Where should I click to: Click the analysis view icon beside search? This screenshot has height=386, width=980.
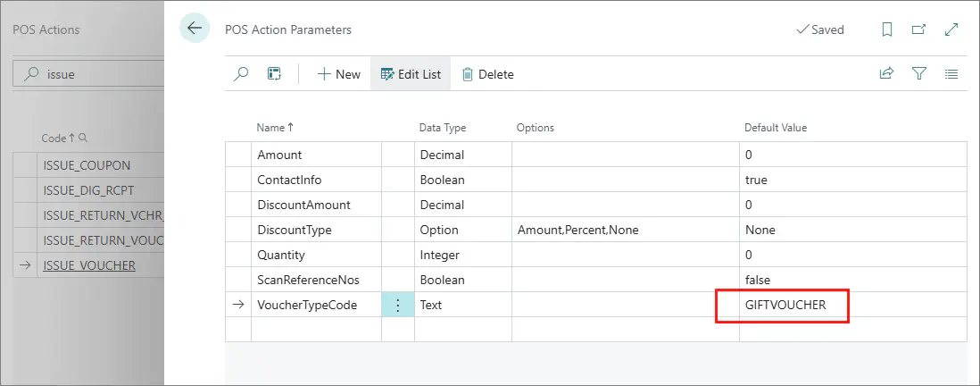coord(274,74)
